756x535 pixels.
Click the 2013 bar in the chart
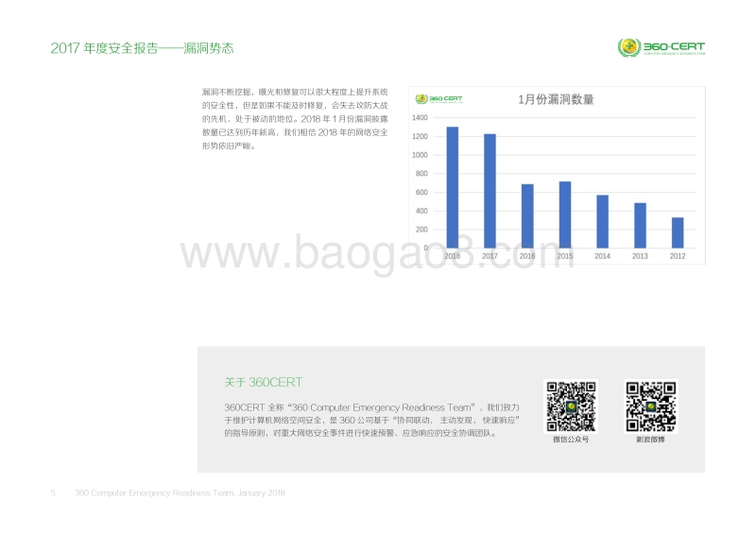641,225
